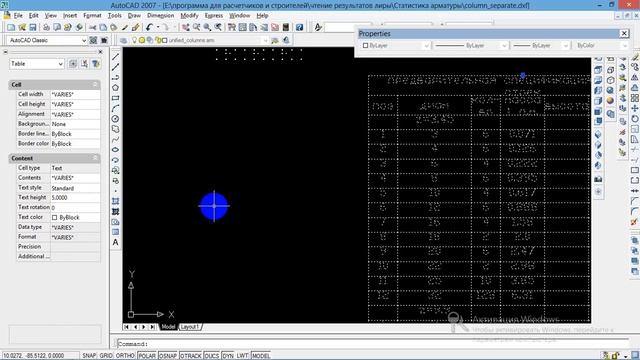The width and height of the screenshot is (640, 360).
Task: Click the Text height value field
Action: (x=75, y=198)
